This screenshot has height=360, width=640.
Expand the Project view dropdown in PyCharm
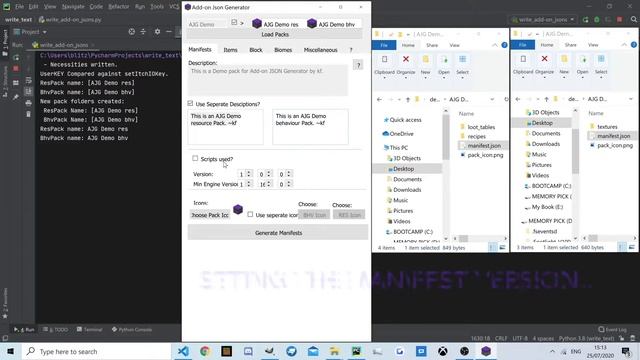(x=44, y=32)
